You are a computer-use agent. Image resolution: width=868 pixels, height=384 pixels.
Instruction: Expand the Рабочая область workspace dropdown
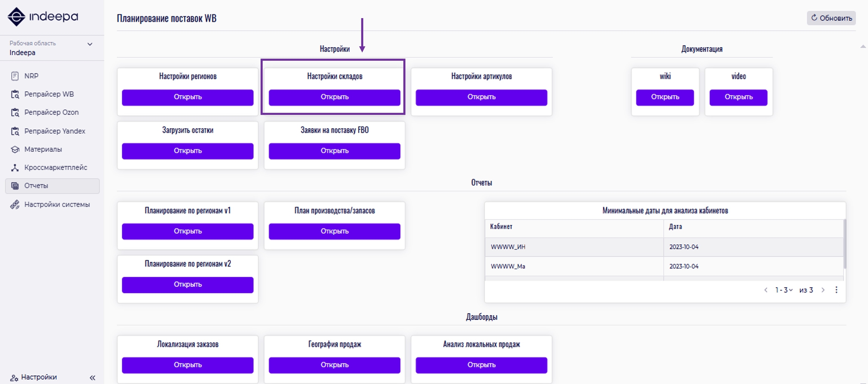90,44
